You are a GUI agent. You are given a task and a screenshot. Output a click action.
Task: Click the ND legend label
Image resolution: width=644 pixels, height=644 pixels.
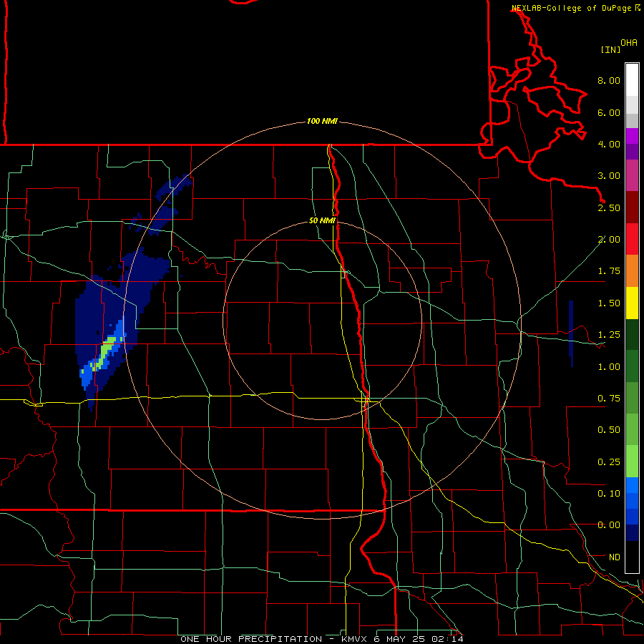tap(614, 557)
